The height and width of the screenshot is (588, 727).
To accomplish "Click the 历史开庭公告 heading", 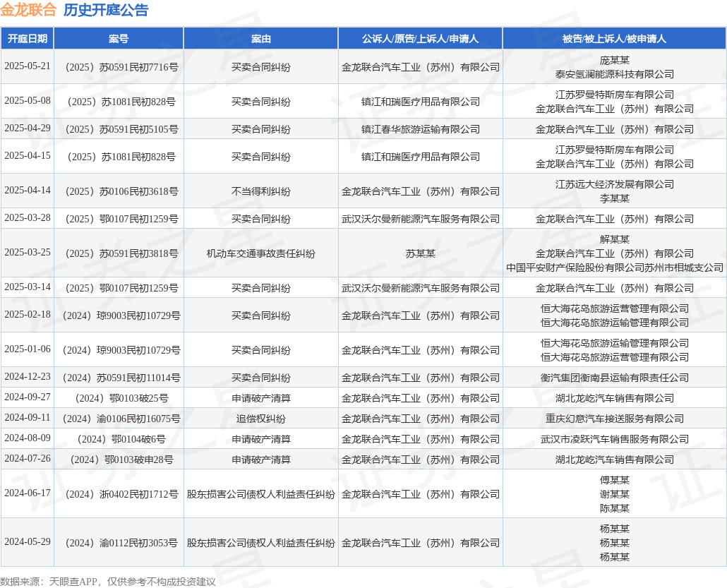I will (x=106, y=9).
